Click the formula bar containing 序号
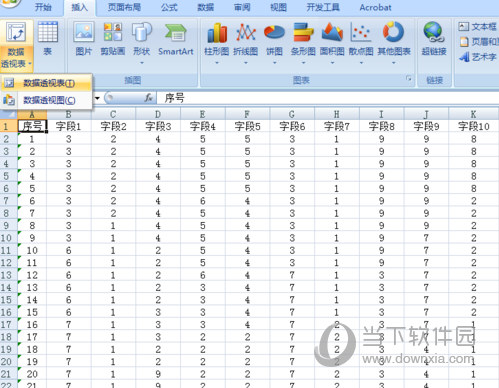Screen dimensions: 499x388 pyautogui.click(x=328, y=98)
